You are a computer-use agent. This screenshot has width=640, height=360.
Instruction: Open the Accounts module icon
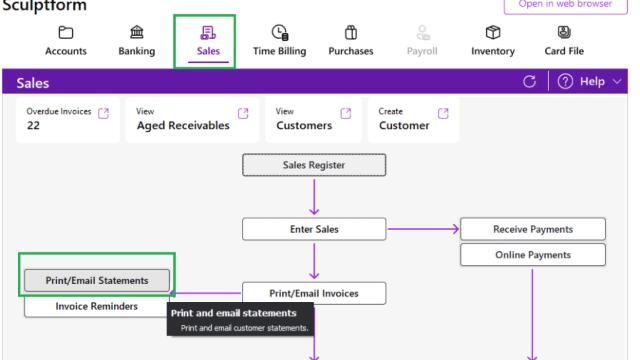click(66, 32)
